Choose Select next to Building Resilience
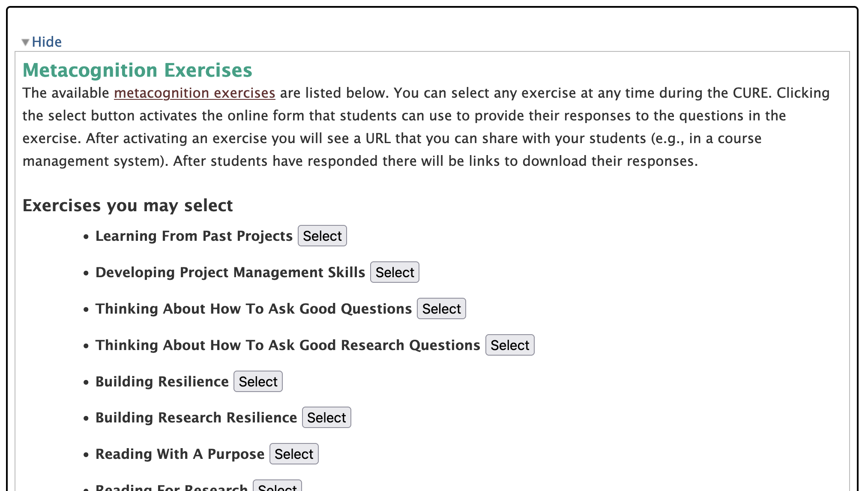Image resolution: width=868 pixels, height=491 pixels. [x=258, y=382]
